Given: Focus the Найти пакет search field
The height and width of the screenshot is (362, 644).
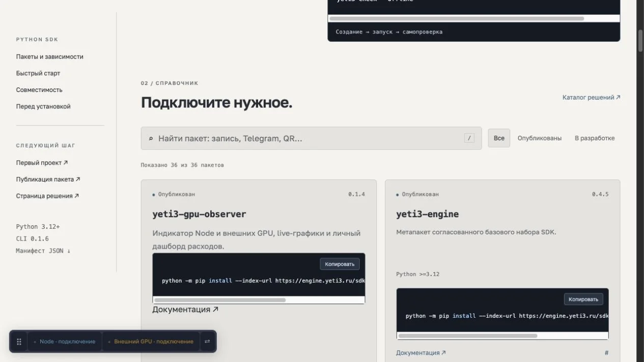Looking at the screenshot, I should (x=311, y=138).
